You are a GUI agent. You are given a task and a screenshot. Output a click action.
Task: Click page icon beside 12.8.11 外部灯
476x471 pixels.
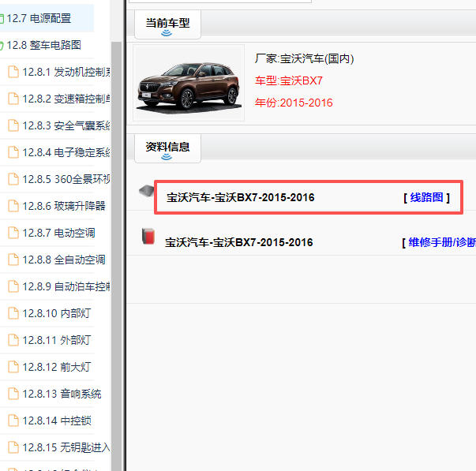13,340
